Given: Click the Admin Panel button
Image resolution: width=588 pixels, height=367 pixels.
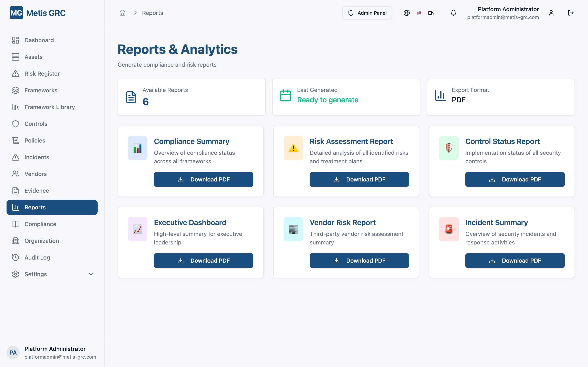Looking at the screenshot, I should [367, 13].
